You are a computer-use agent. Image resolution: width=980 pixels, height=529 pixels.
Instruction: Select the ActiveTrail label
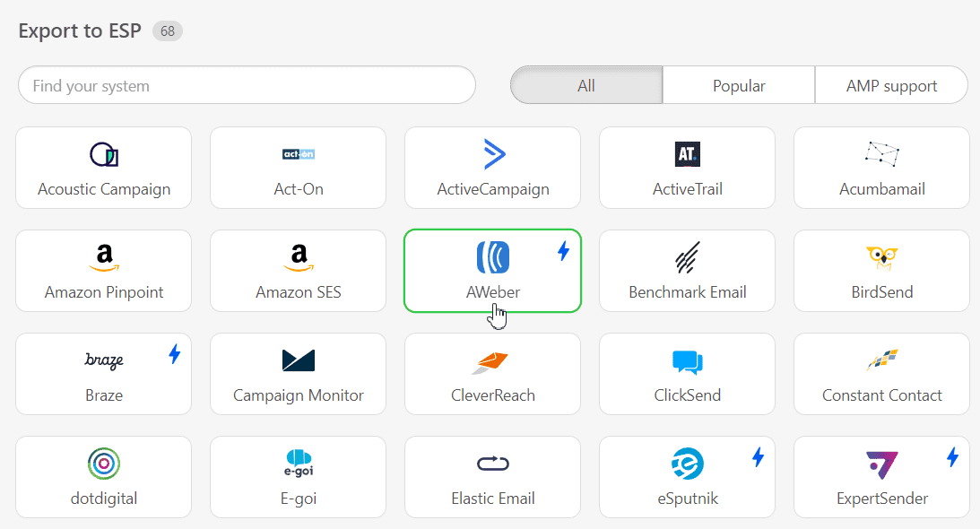[x=688, y=189]
